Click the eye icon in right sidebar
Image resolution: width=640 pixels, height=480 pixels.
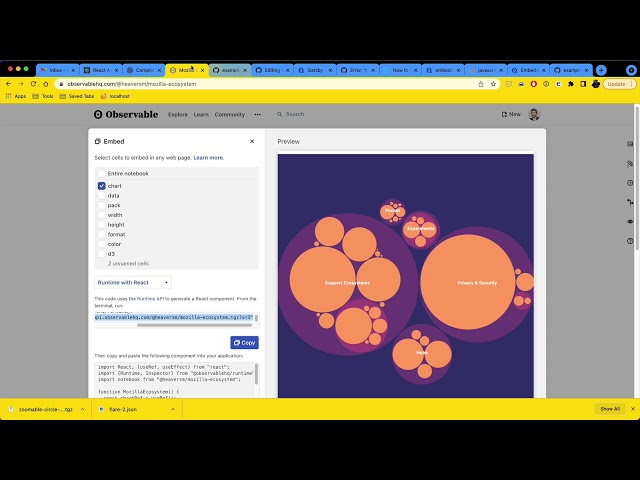pos(630,222)
